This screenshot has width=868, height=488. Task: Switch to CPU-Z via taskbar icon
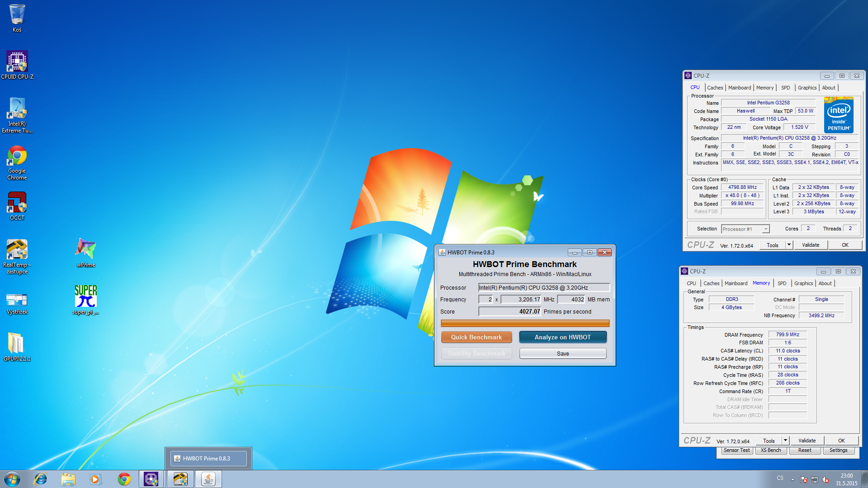(151, 479)
